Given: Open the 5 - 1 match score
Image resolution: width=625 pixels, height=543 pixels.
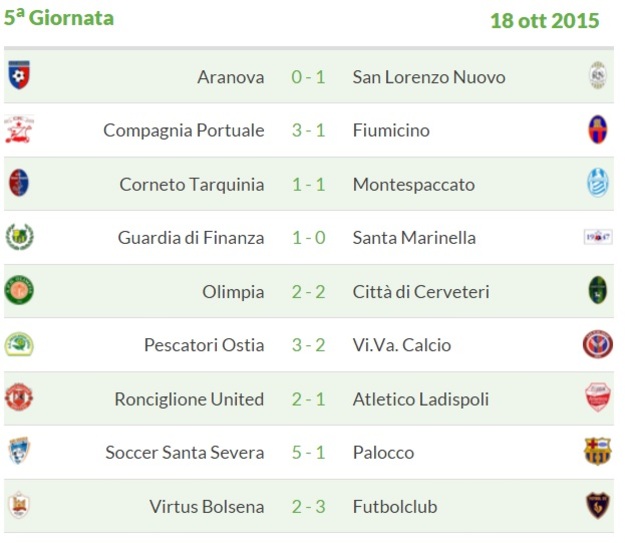Looking at the screenshot, I should [x=309, y=452].
